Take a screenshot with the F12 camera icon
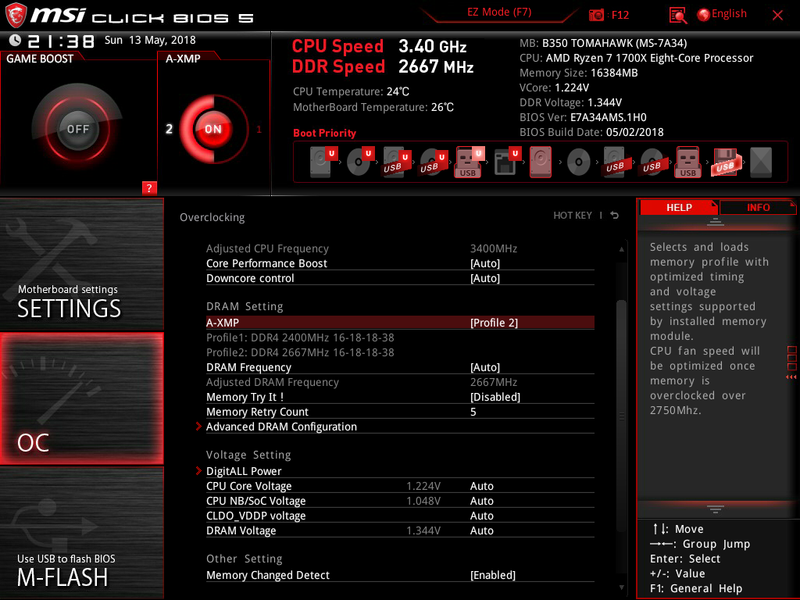This screenshot has width=800, height=600. 596,15
